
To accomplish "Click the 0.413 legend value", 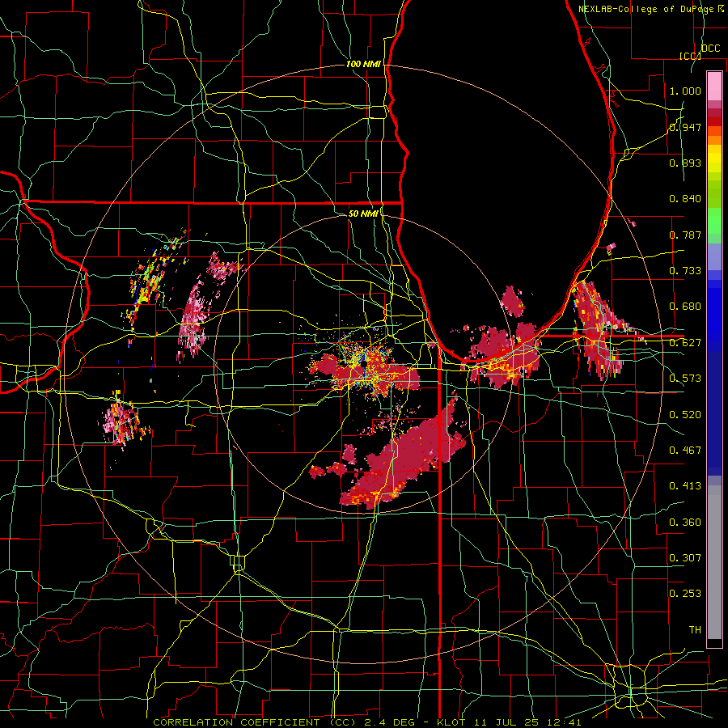I will click(685, 485).
